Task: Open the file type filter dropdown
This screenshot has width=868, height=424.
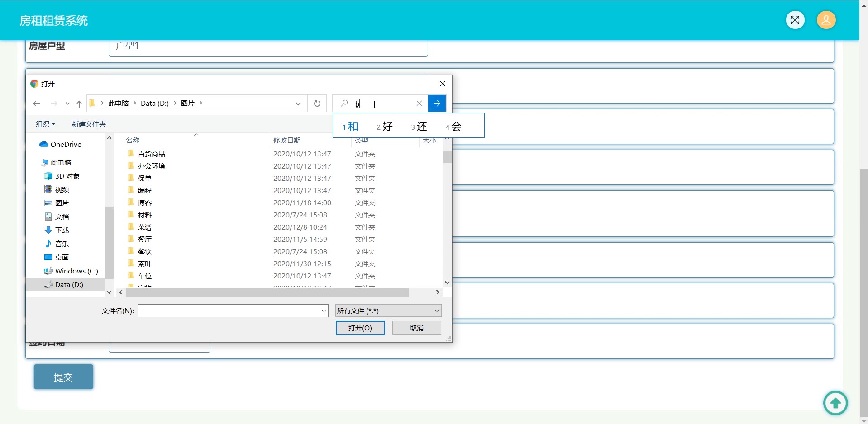Action: (x=388, y=311)
